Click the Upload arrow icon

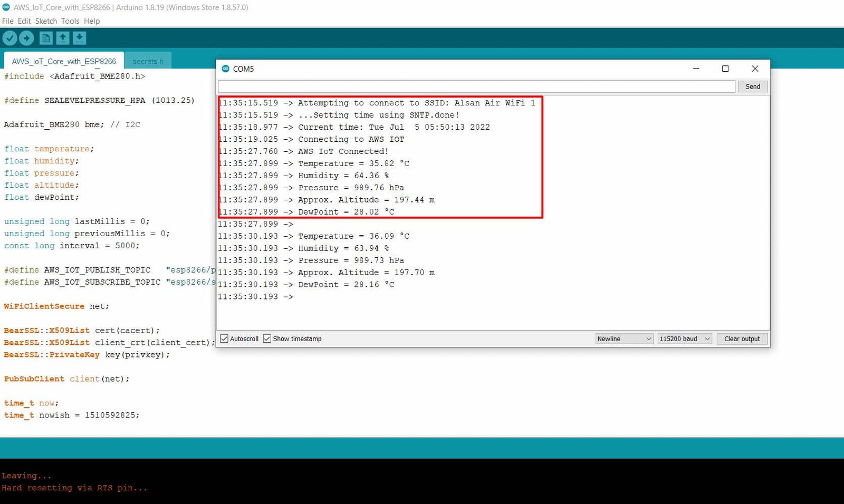point(26,37)
